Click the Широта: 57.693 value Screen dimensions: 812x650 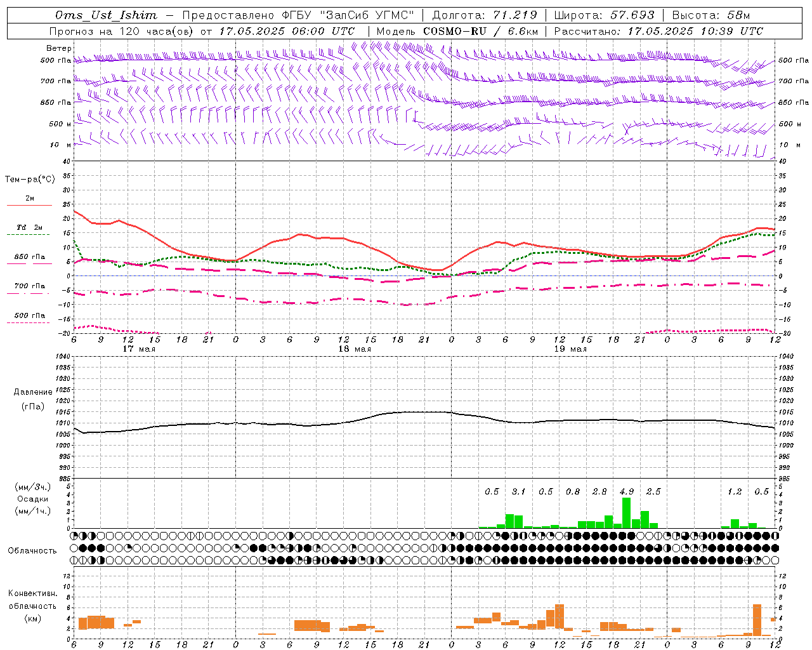click(604, 15)
